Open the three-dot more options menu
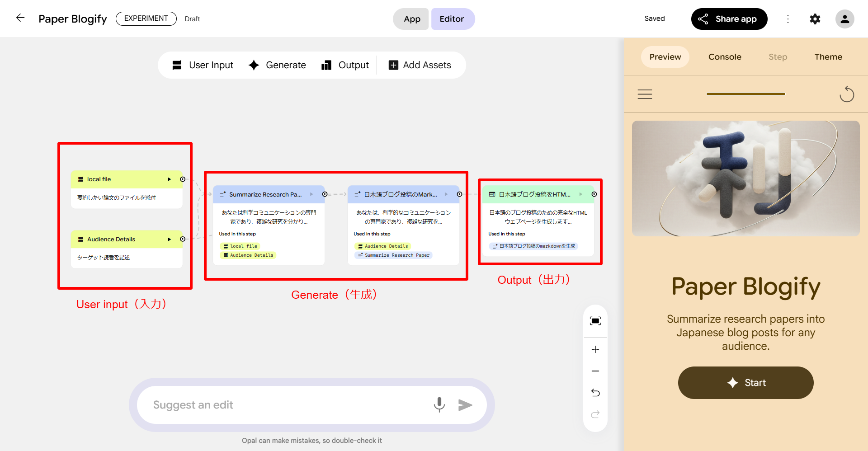The image size is (868, 451). 788,19
